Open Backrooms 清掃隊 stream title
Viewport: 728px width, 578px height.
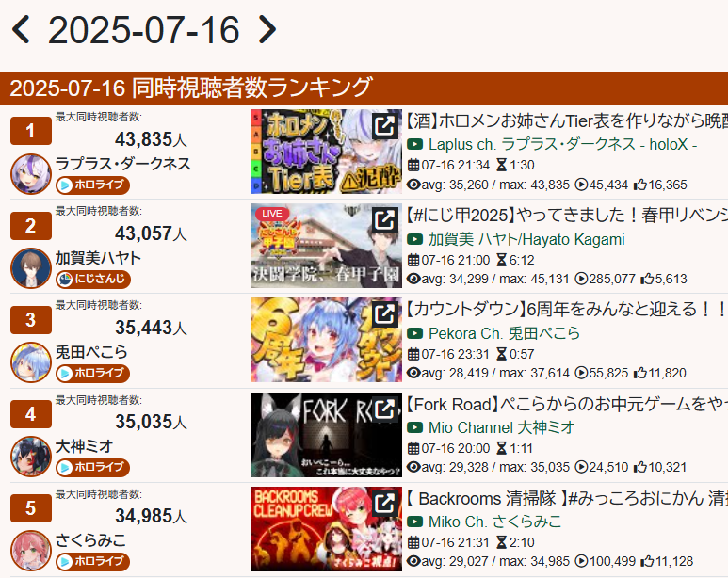point(567,499)
